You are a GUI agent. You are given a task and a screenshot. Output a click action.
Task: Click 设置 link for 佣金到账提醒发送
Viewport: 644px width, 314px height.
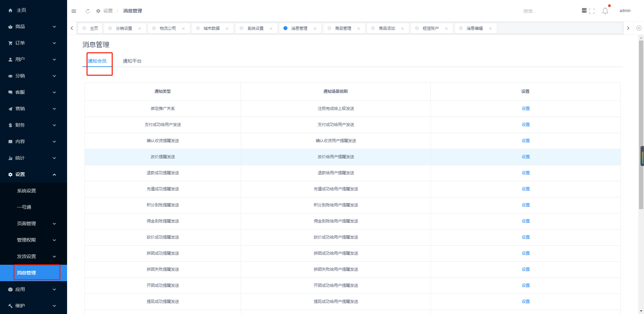(x=526, y=221)
